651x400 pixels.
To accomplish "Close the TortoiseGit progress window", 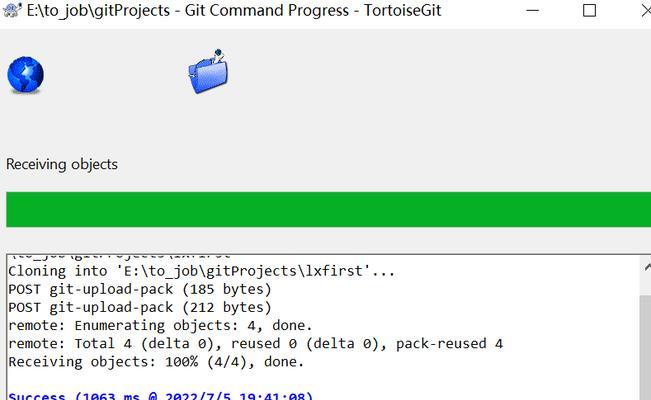I will [x=645, y=10].
